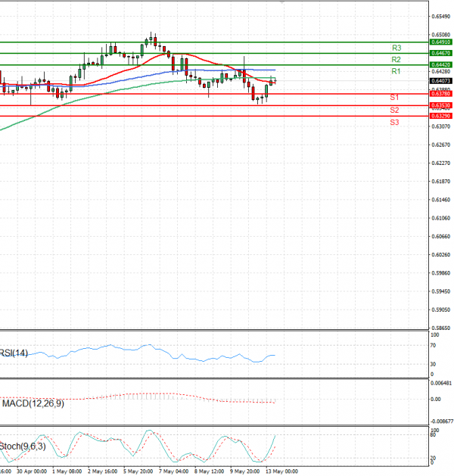Image resolution: width=454 pixels, height=476 pixels.
Task: Click the 0.65490 price axis value
Action: pos(441,17)
